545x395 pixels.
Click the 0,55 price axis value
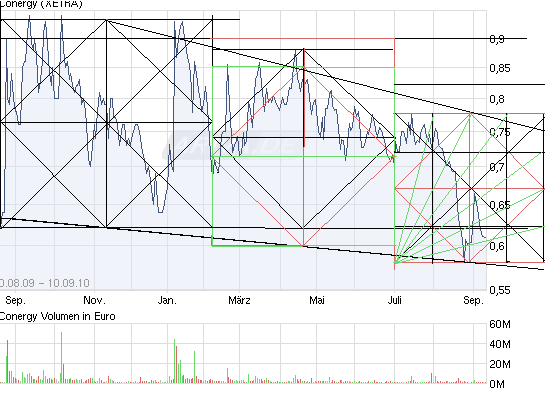coord(500,290)
